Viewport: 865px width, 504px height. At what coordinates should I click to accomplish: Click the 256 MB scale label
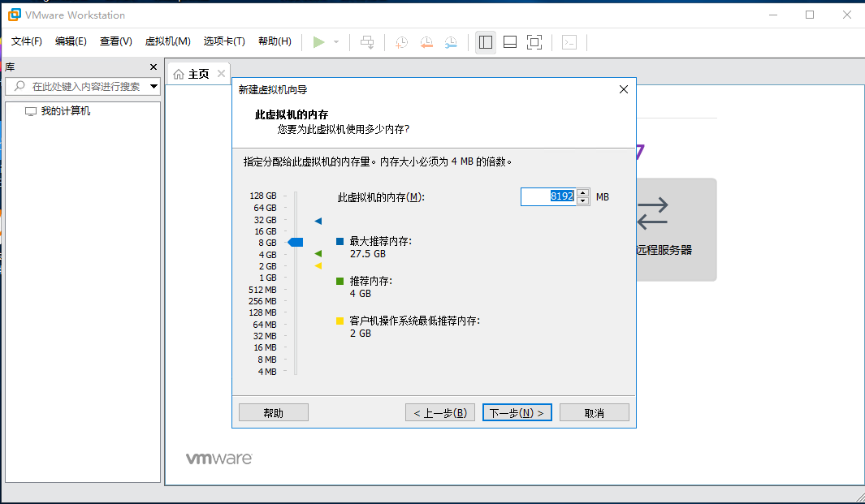[x=262, y=301]
